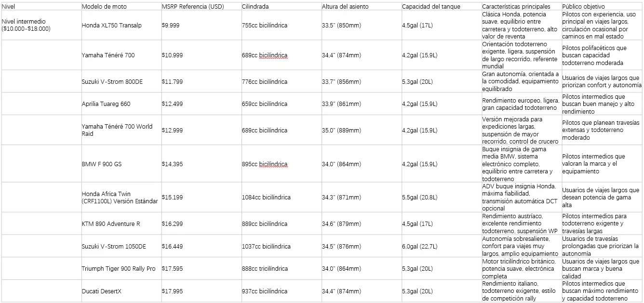Screen dimensions: 644x303
Task: Select the Honda XL750 Transalp cell
Action: (x=121, y=25)
